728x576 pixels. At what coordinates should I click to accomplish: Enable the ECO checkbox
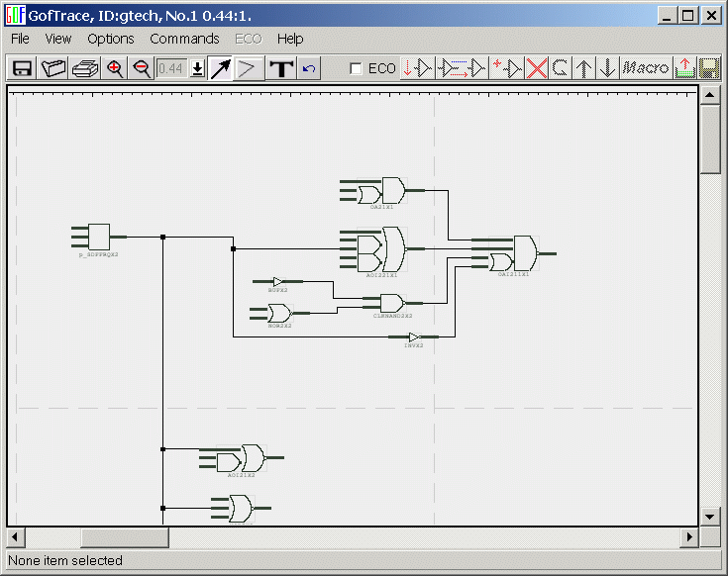click(x=357, y=68)
